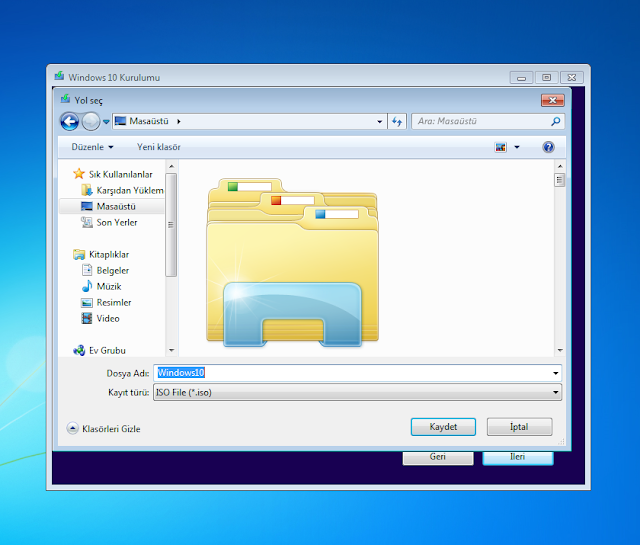Click file list scroll down arrow

tap(560, 350)
